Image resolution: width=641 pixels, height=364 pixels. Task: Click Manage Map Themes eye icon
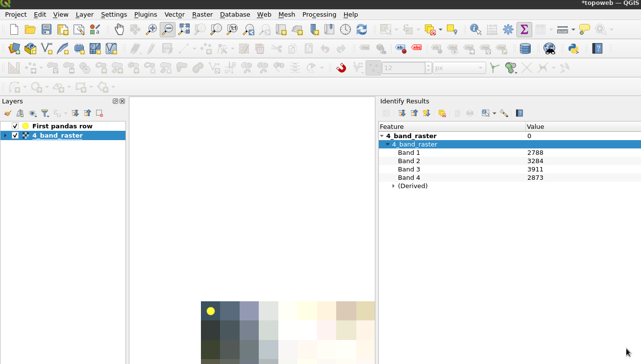tap(33, 113)
